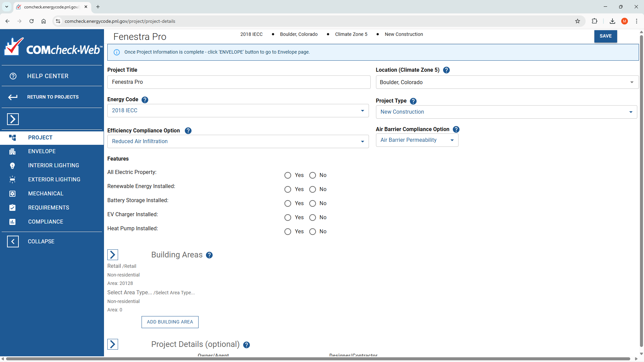Open the browser extensions puzzle icon
The width and height of the screenshot is (644, 362).
click(x=594, y=21)
